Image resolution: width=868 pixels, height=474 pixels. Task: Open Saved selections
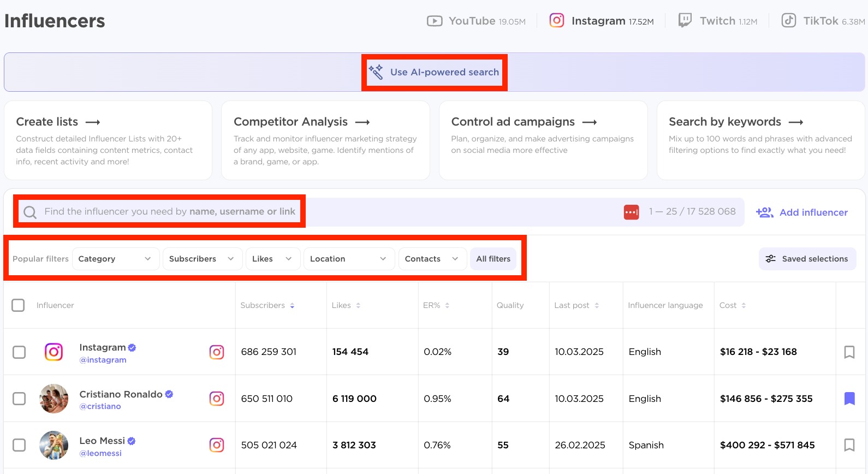(x=807, y=259)
